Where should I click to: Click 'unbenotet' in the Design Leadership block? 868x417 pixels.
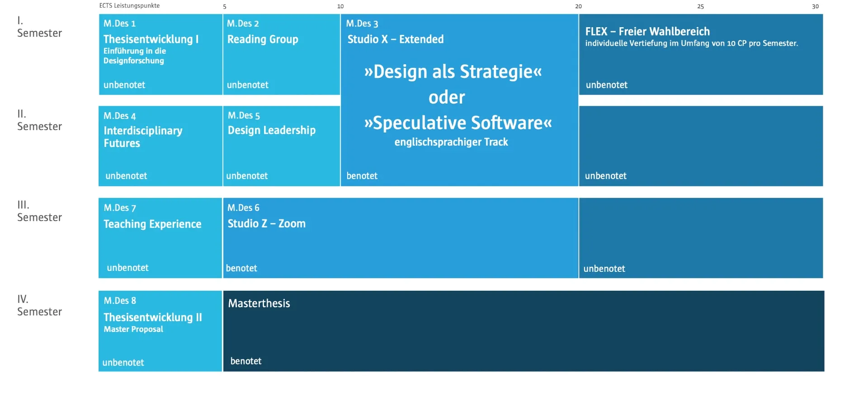(x=247, y=176)
